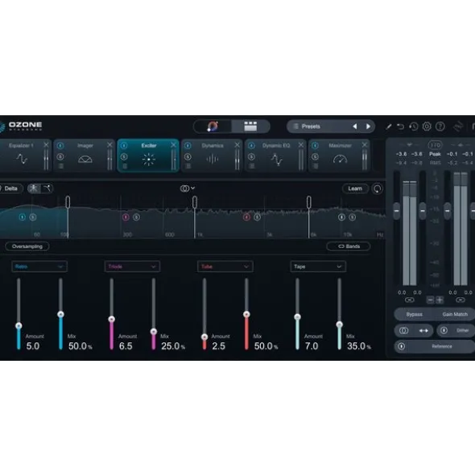Toggle the Maximizer module power
This screenshot has height=476, width=475.
(x=315, y=146)
